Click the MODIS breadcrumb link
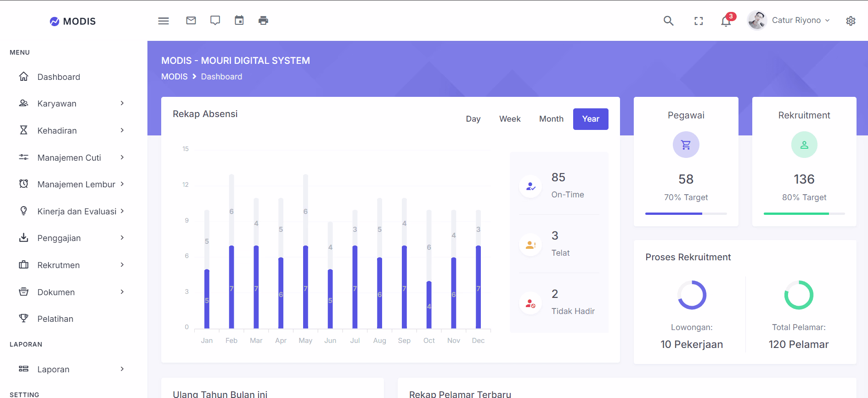The height and width of the screenshot is (398, 868). tap(174, 77)
